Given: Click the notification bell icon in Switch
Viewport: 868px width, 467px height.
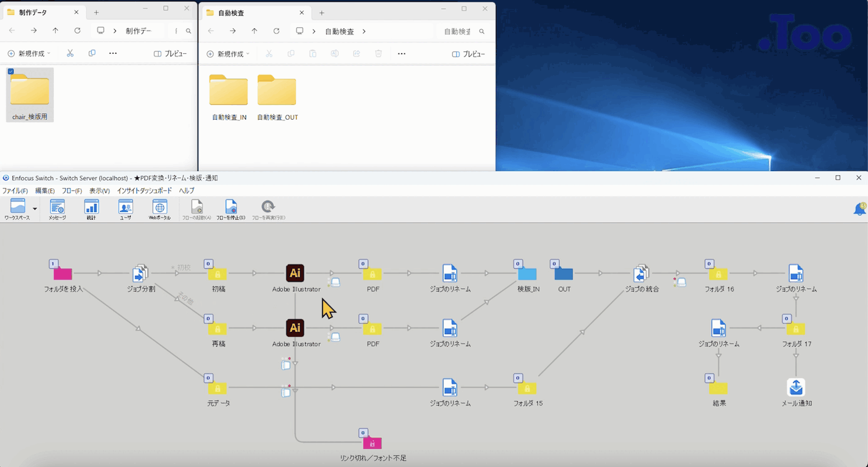Looking at the screenshot, I should [859, 210].
